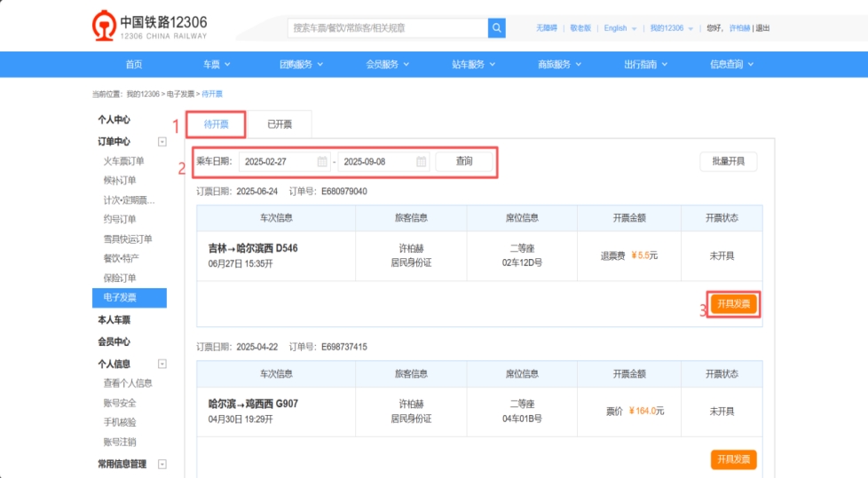Click the order number E698737415
The width and height of the screenshot is (868, 478).
343,347
